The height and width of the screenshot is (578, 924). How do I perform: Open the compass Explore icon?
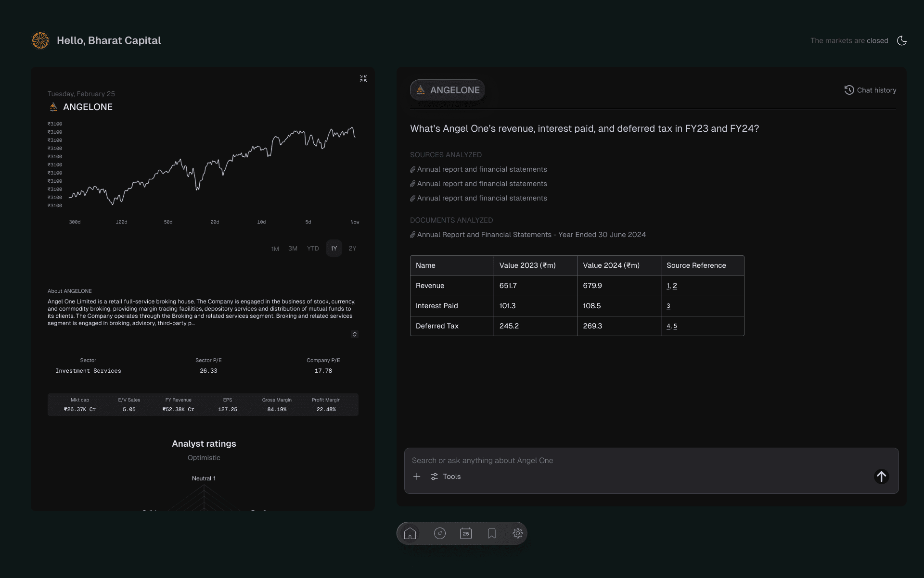click(x=440, y=533)
